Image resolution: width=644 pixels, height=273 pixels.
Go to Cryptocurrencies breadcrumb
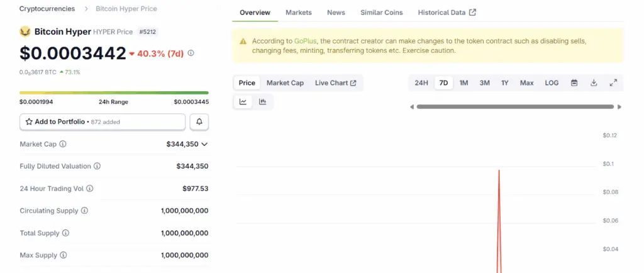click(47, 9)
